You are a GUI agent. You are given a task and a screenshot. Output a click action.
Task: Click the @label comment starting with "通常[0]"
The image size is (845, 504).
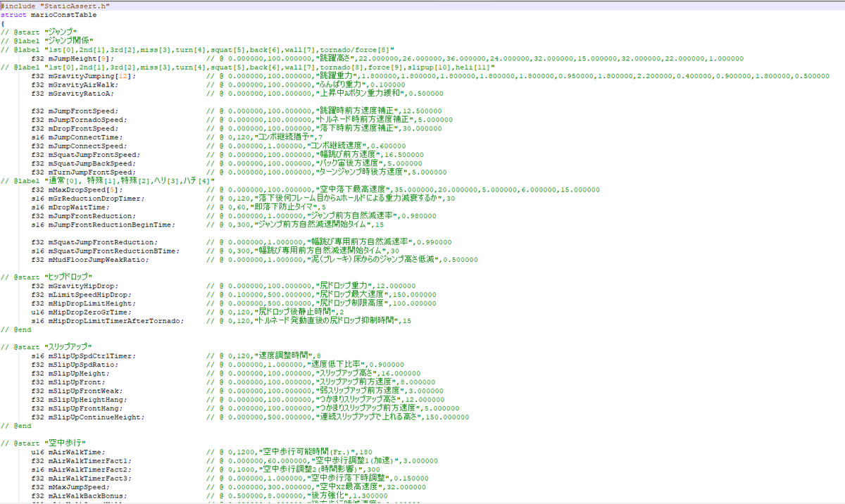click(x=109, y=180)
